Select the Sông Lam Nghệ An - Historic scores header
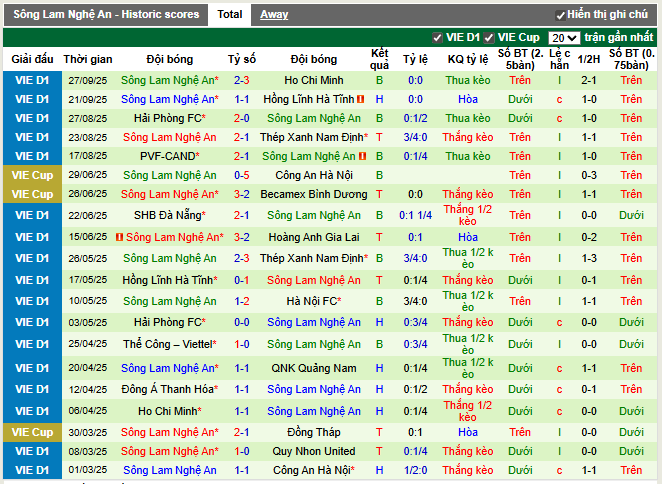Viewport: 662px width, 484px height. [106, 14]
